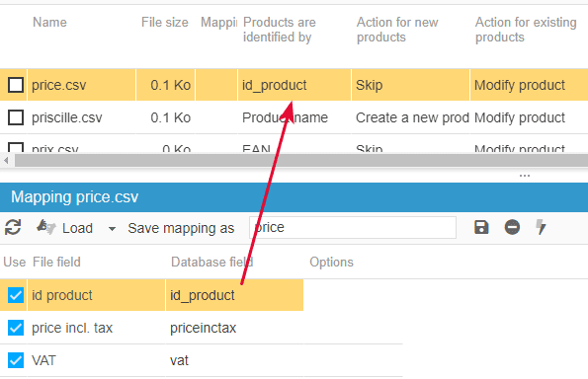The image size is (588, 379).
Task: Click the Load button label
Action: click(77, 228)
